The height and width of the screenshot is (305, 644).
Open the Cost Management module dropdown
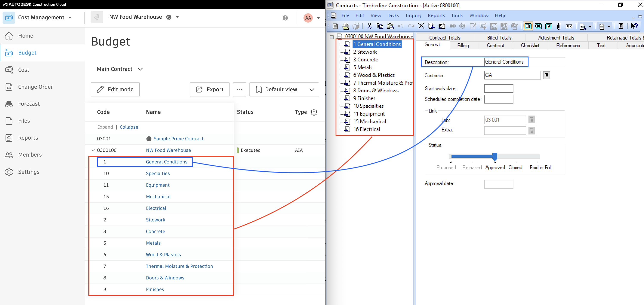pos(70,18)
